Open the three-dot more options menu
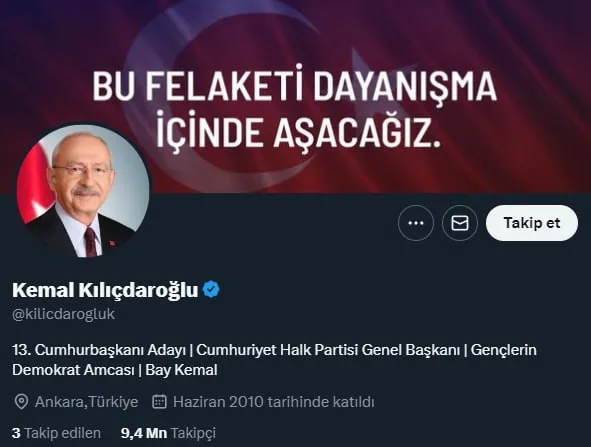591x447 pixels. 416,223
